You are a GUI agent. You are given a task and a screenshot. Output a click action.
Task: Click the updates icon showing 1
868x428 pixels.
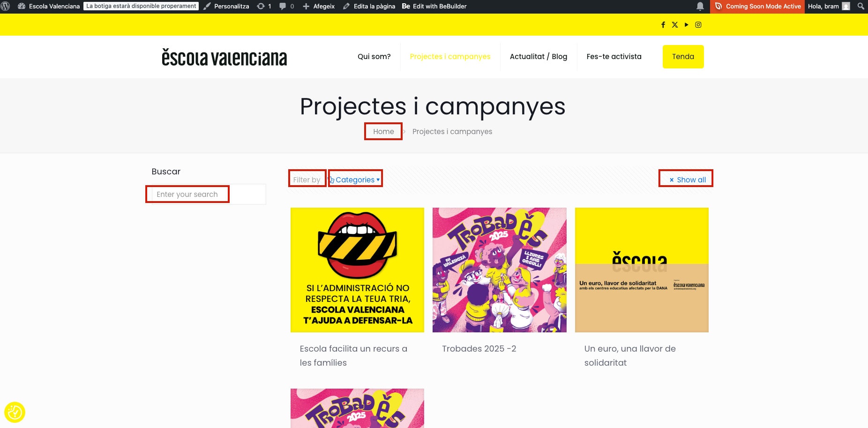pos(264,6)
